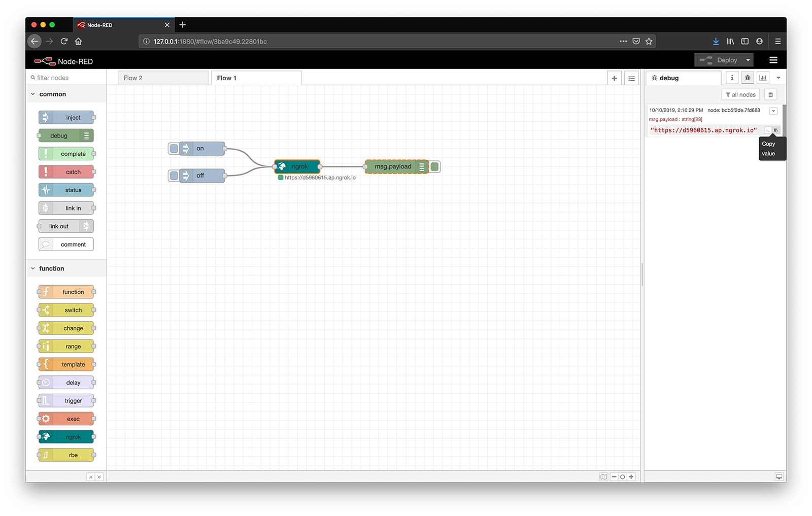
Task: Open the debug message options dropdown
Action: click(x=773, y=111)
